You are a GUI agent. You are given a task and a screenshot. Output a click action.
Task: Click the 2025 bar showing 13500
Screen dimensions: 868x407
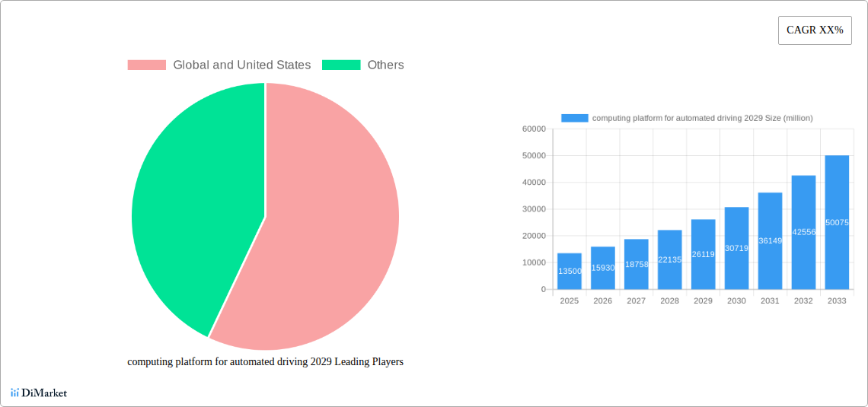569,272
